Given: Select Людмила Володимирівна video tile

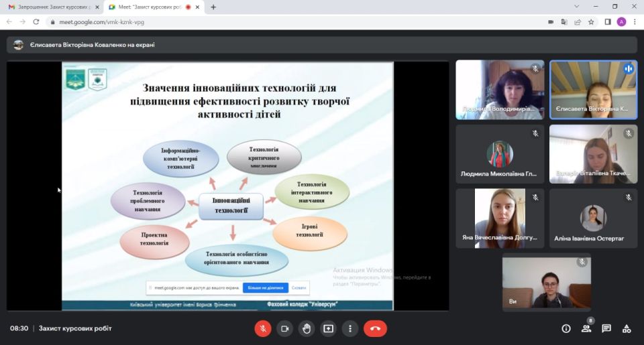Looking at the screenshot, I should (x=500, y=90).
